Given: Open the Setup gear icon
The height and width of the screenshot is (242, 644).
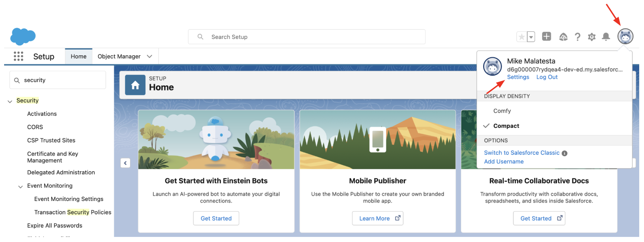Looking at the screenshot, I should (592, 37).
